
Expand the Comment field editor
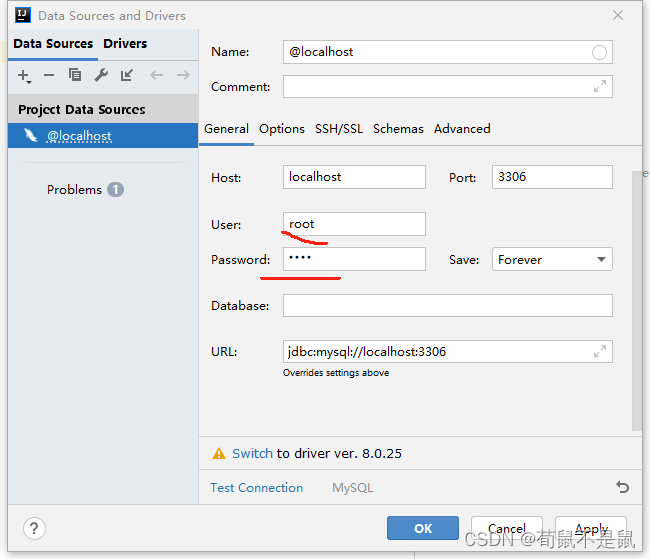pyautogui.click(x=599, y=86)
